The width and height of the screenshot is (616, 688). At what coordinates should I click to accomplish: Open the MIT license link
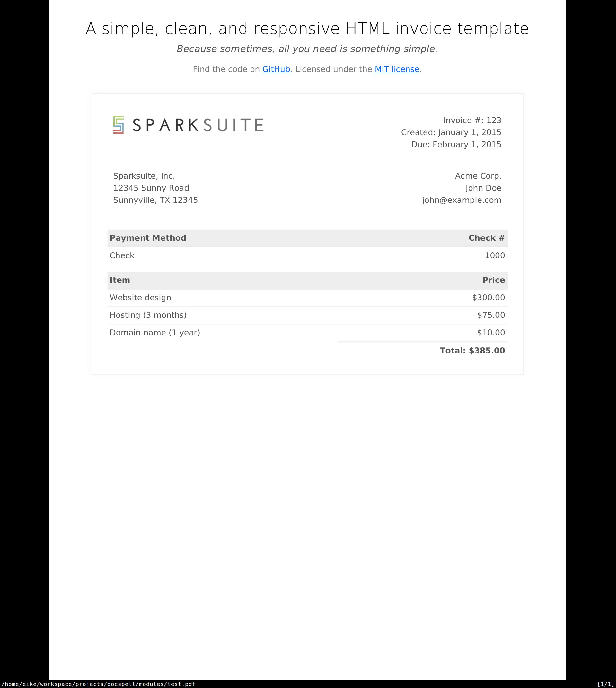coord(397,69)
